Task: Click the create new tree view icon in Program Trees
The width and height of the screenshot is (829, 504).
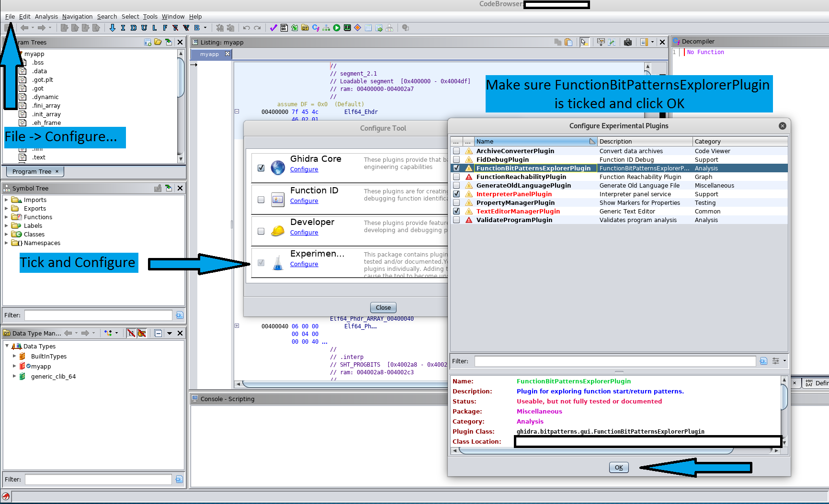Action: coord(148,42)
